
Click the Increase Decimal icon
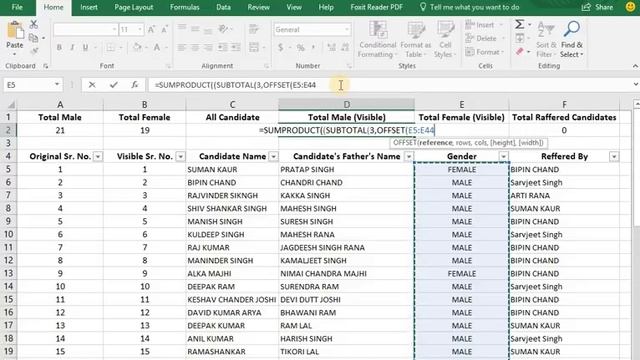(x=331, y=47)
